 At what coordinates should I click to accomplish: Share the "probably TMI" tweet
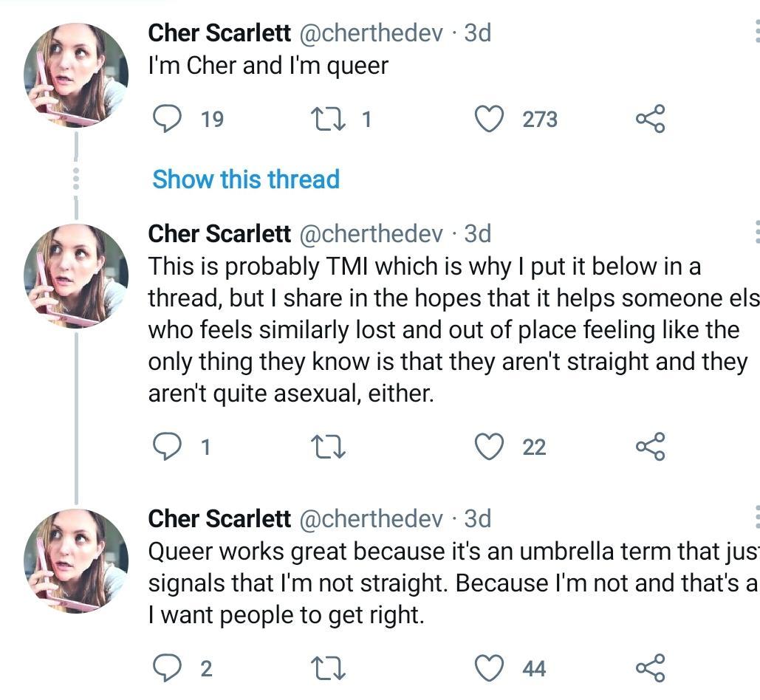[x=650, y=446]
